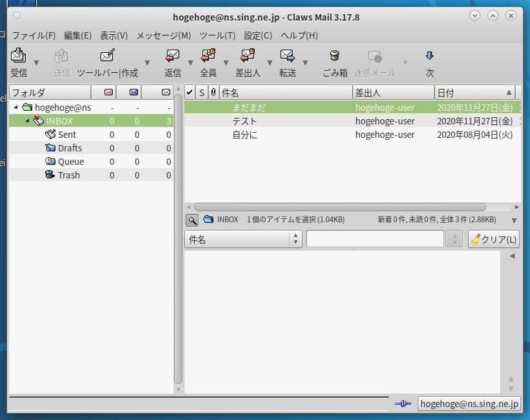Open the 設定(C) menu

(x=258, y=35)
